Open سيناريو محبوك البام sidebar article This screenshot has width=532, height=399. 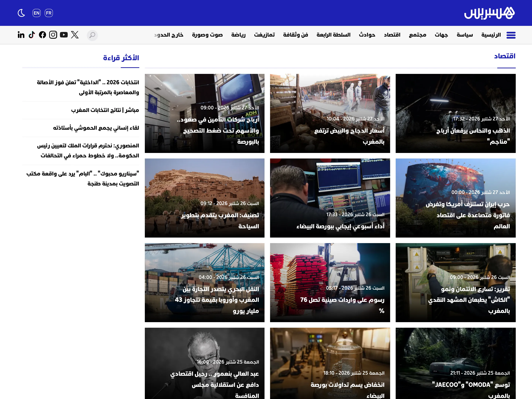pos(83,178)
